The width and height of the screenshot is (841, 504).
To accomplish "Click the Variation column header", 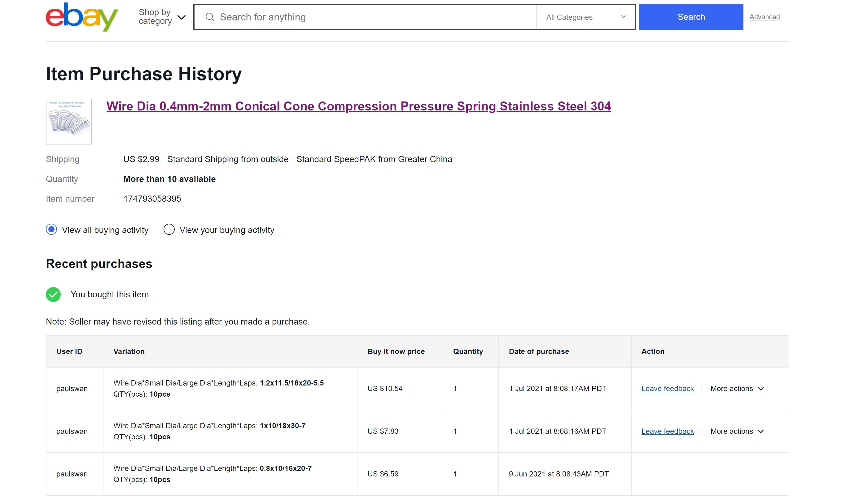I will pos(129,351).
